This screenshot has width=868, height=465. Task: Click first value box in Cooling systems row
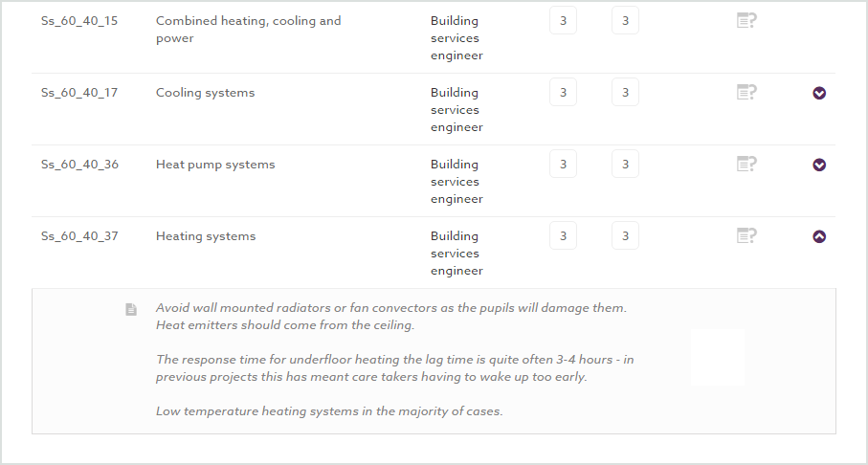(563, 92)
